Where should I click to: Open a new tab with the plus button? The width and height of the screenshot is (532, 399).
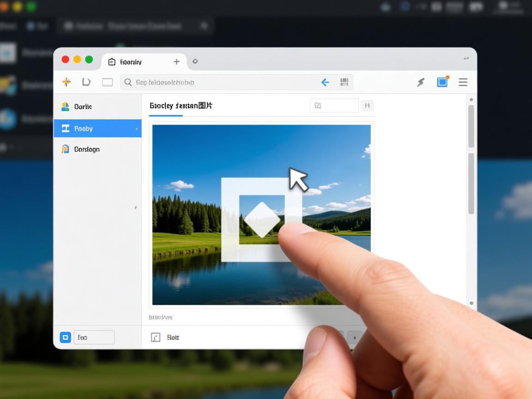pyautogui.click(x=176, y=61)
